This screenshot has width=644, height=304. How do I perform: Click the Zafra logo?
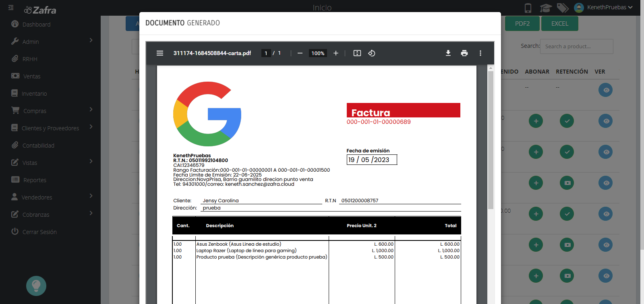[x=40, y=10]
